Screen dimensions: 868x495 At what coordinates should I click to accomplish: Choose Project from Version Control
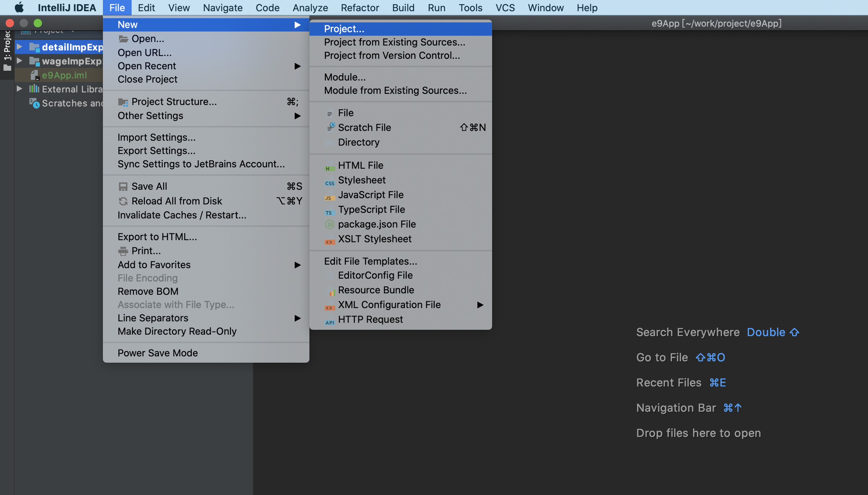pyautogui.click(x=391, y=55)
